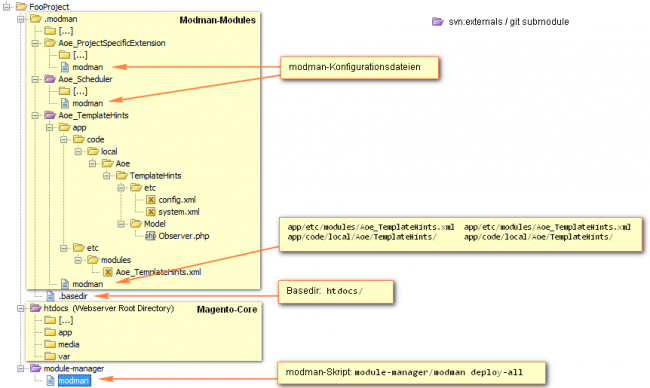This screenshot has width=650, height=388.
Task: Click the purple Aoe_Scheduler folder icon
Action: pos(50,79)
